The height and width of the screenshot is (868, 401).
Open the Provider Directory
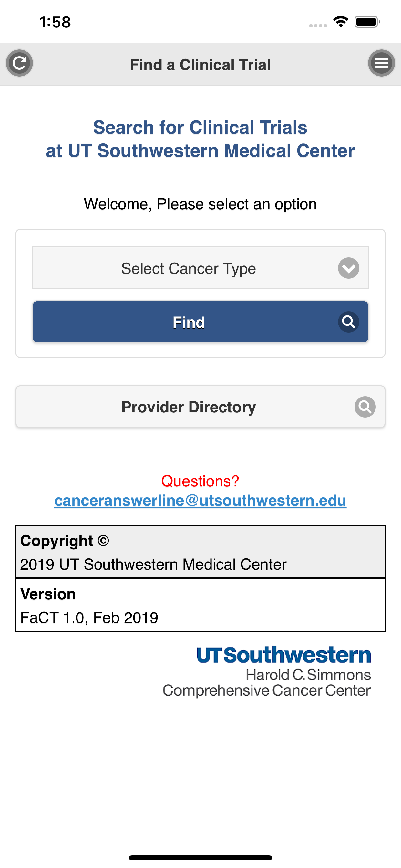tap(189, 407)
